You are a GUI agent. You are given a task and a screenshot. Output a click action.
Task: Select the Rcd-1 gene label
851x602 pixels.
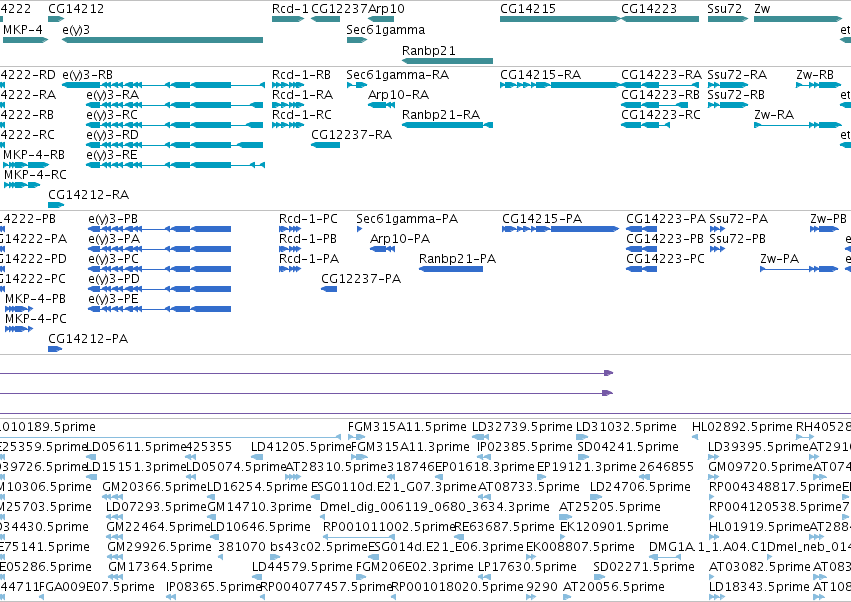pyautogui.click(x=290, y=9)
